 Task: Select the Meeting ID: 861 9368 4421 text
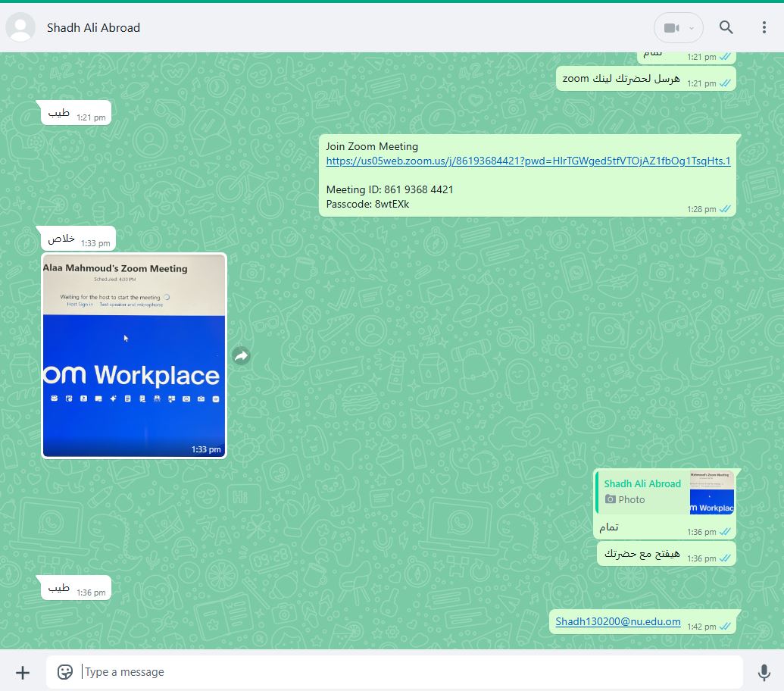pyautogui.click(x=389, y=189)
